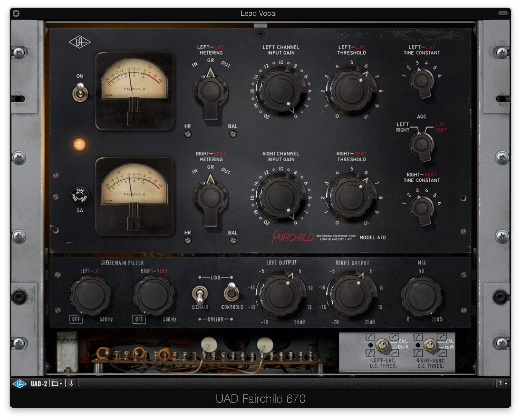Open the preset folder dropdown
Viewport: 521px width, 420px height.
point(57,384)
